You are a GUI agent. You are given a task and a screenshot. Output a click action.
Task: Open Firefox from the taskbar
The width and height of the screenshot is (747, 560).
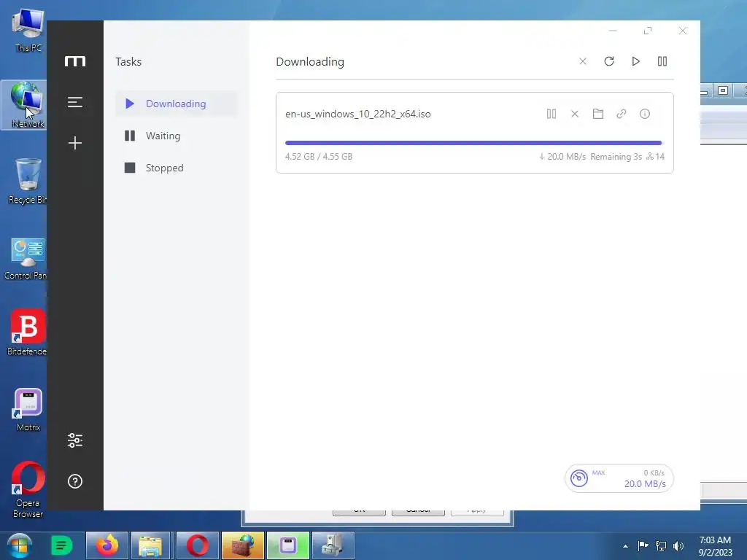[x=107, y=545]
